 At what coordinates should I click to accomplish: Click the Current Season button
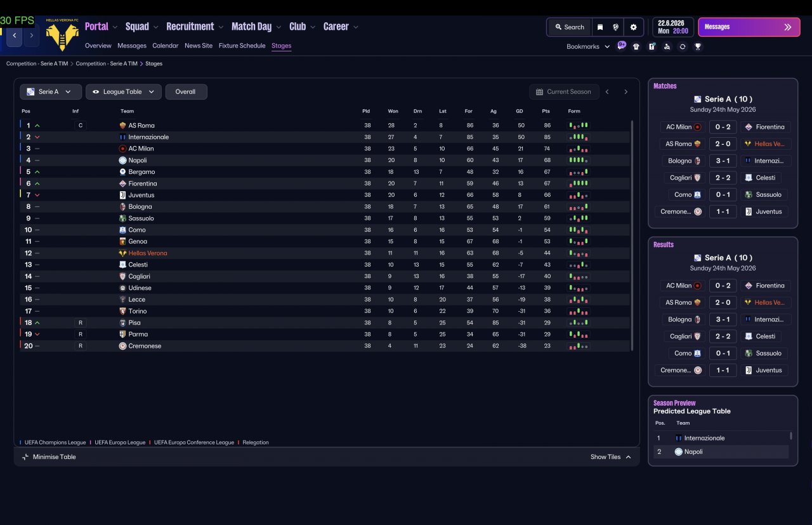(564, 92)
